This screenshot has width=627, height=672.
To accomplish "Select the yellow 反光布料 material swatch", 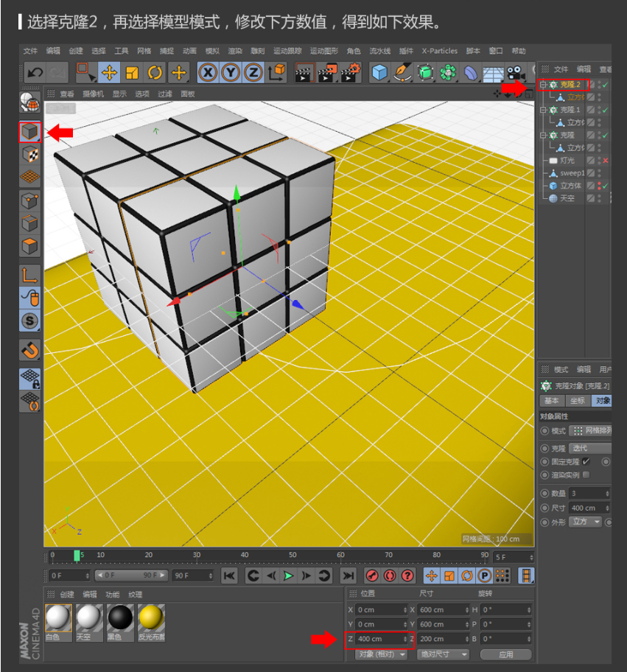I will pos(150,618).
